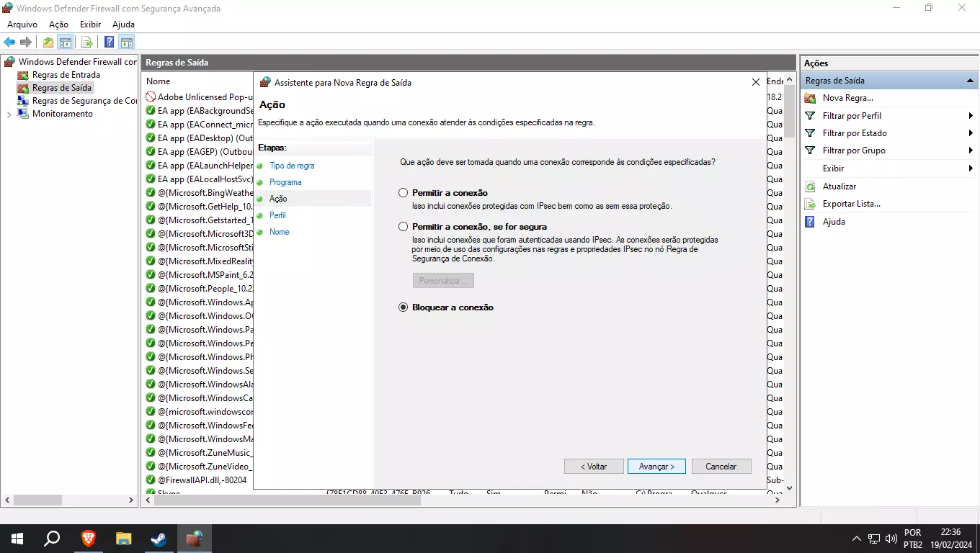Open Steam from the taskbar
Viewport: 980px width, 553px height.
pos(159,538)
